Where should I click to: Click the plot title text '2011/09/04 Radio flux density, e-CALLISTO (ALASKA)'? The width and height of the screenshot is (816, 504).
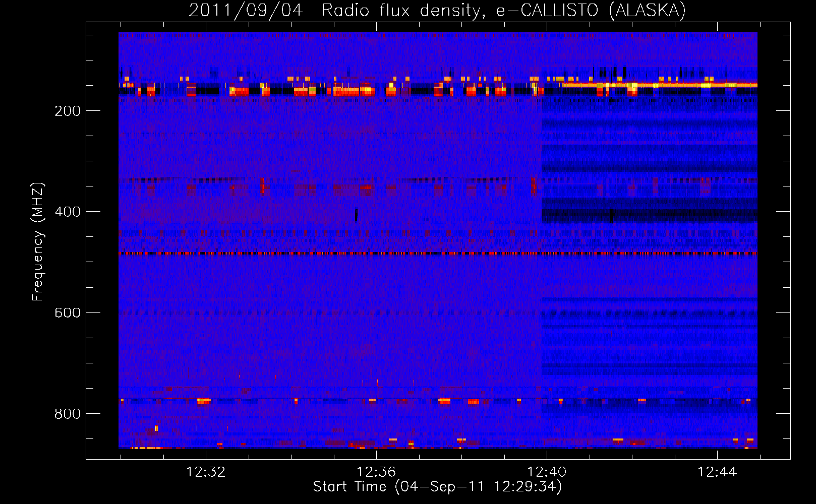(437, 10)
